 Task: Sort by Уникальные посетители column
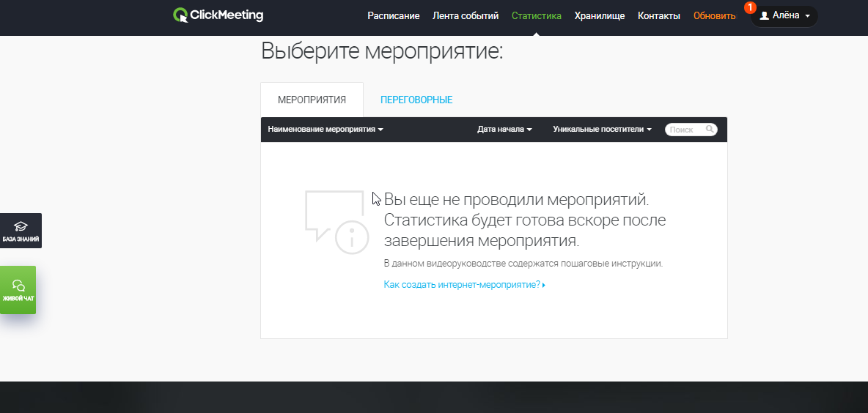(x=603, y=130)
